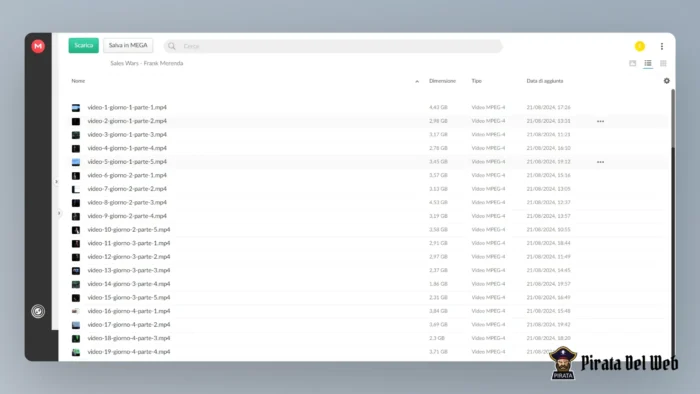Switch to grid thumbnail view icon
This screenshot has width=700, height=394.
pyautogui.click(x=663, y=63)
